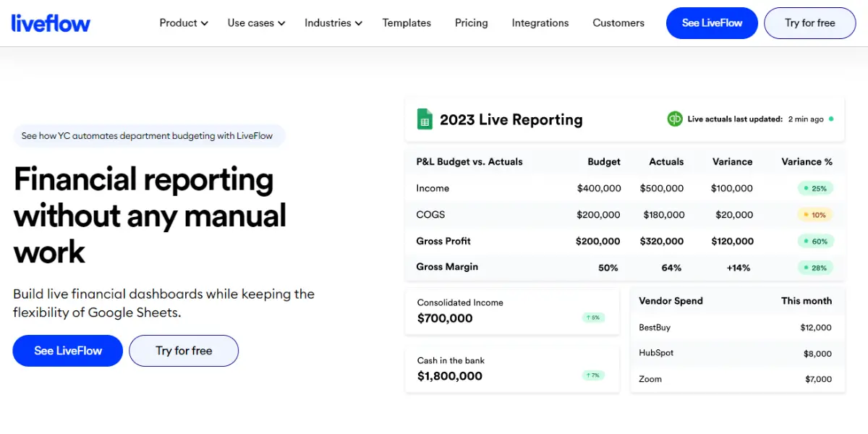This screenshot has height=434, width=868.
Task: Click the +14% Gross Margin variance
Action: click(739, 268)
